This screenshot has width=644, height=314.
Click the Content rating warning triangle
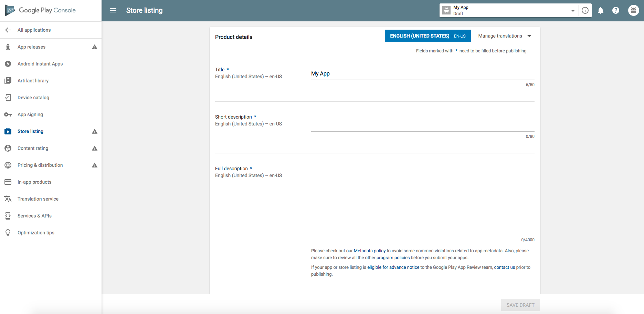[x=95, y=148]
